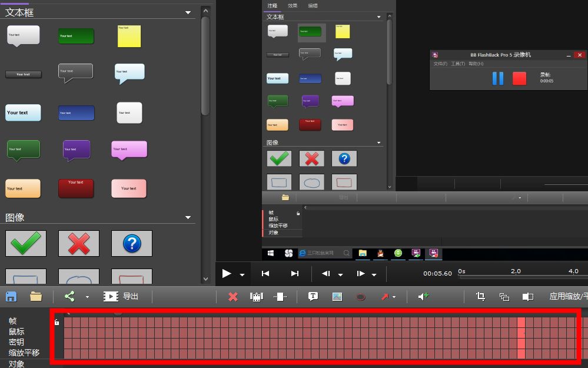Select the crop tool icon in the toolbar
This screenshot has height=368, width=588.
480,297
